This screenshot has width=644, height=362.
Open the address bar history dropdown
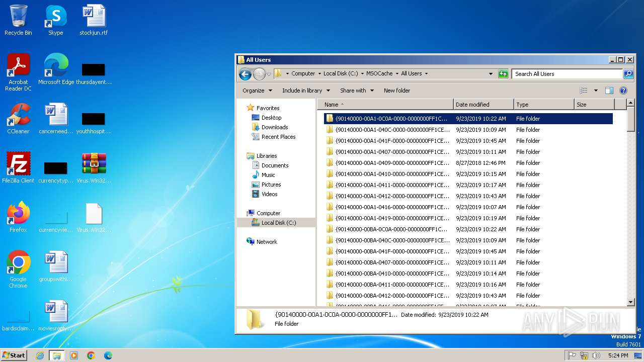click(491, 74)
